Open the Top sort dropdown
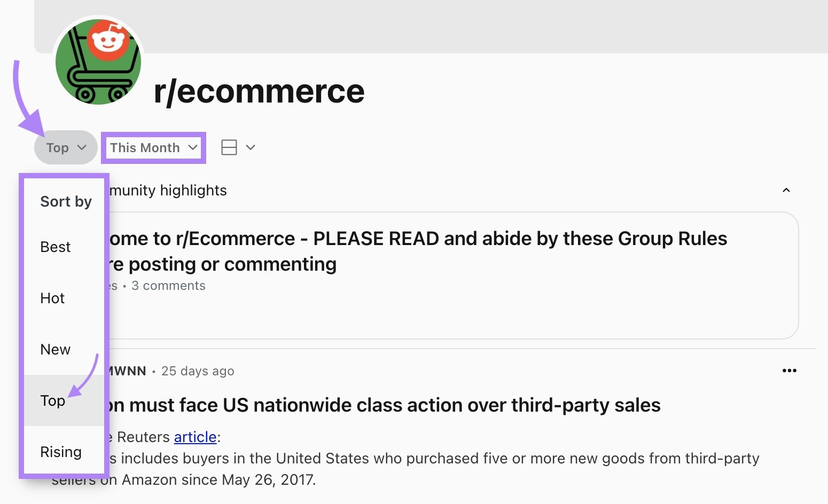The width and height of the screenshot is (828, 504). click(65, 147)
